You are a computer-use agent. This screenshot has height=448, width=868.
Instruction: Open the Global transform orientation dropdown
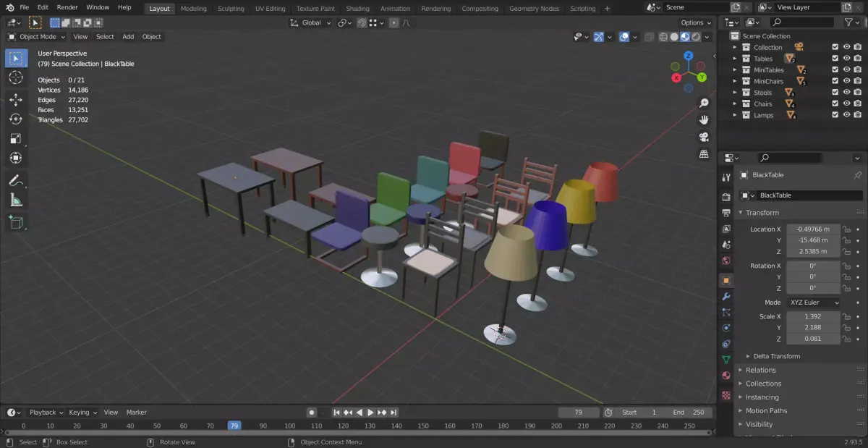(x=311, y=22)
